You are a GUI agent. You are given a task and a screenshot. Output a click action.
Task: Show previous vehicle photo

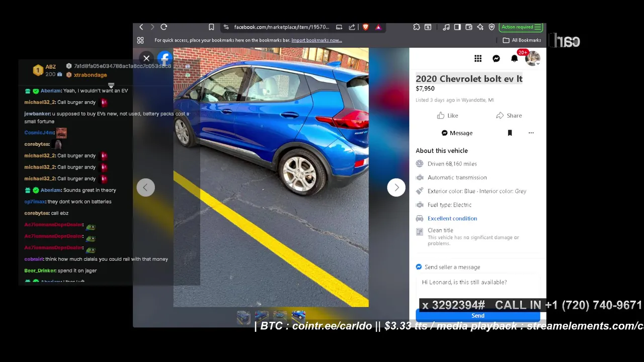coord(146,188)
